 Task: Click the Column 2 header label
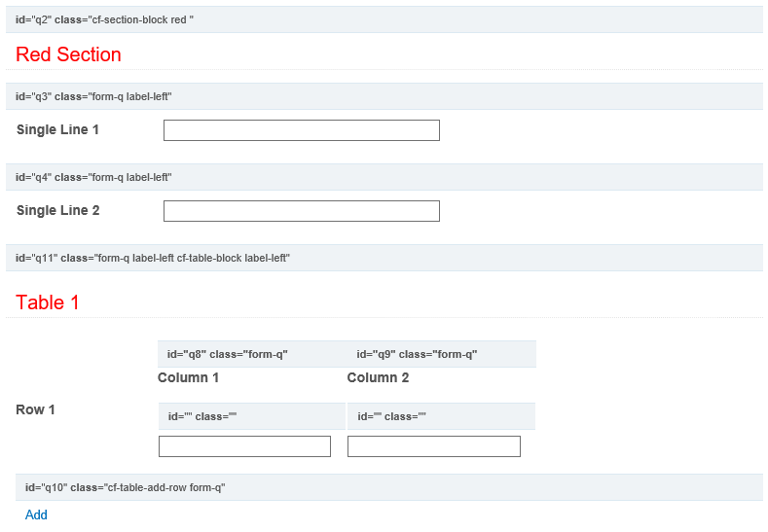click(378, 377)
